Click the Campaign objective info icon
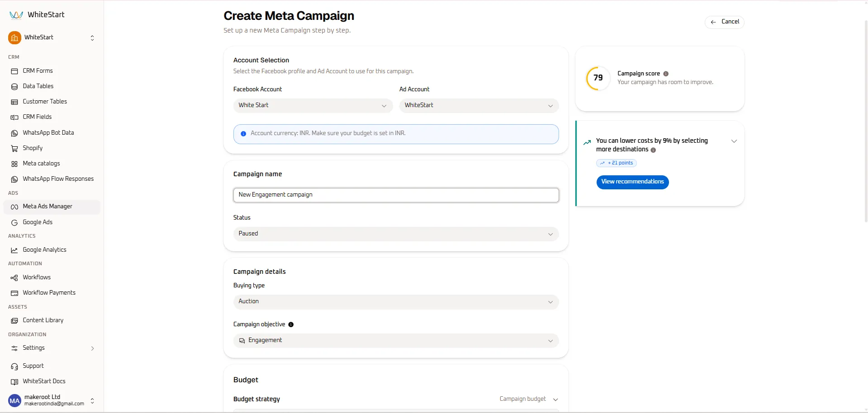The height and width of the screenshot is (413, 868). [291, 324]
